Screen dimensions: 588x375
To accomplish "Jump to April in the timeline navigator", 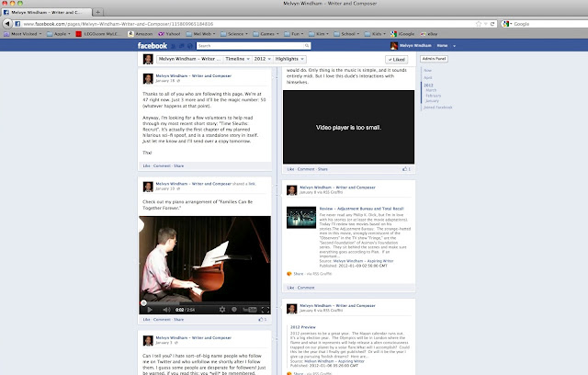I will [x=428, y=77].
